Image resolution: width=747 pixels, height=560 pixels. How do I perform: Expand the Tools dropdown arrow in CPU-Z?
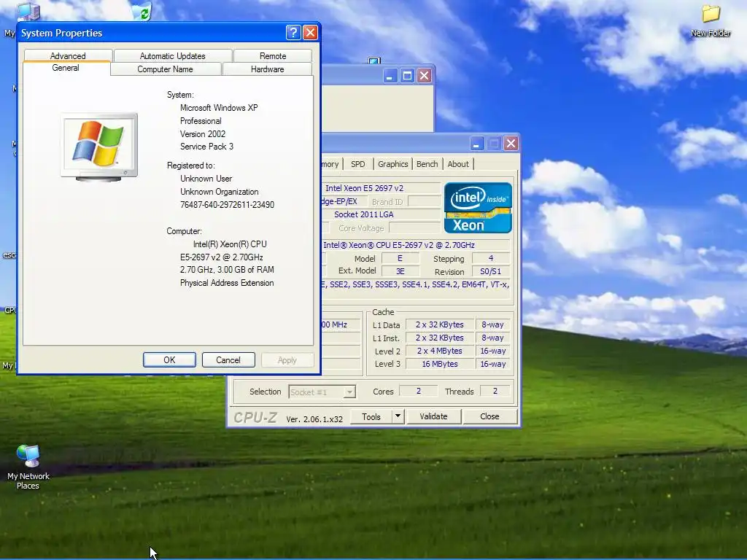(398, 416)
